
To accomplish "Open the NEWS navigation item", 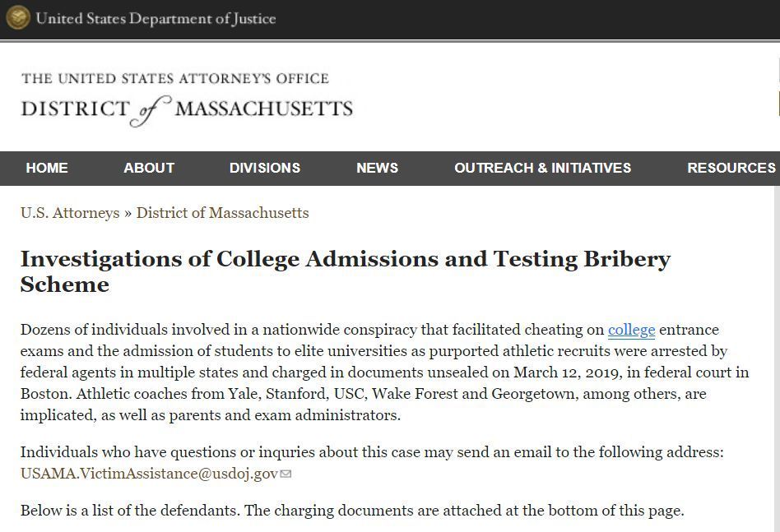I will click(x=377, y=168).
